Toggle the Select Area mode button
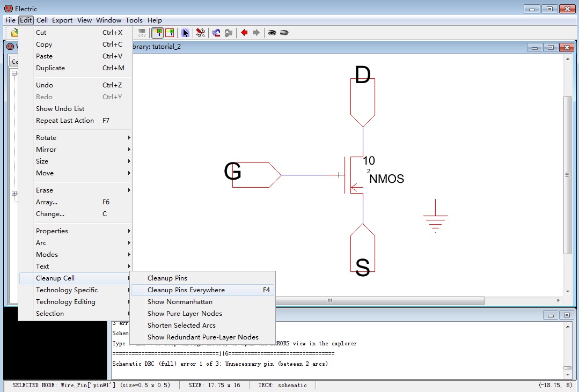 170,33
